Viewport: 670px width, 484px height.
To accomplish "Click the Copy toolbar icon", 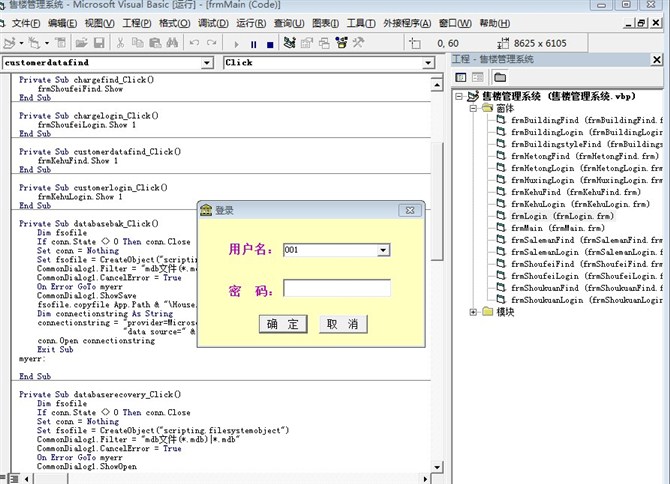I will point(137,43).
